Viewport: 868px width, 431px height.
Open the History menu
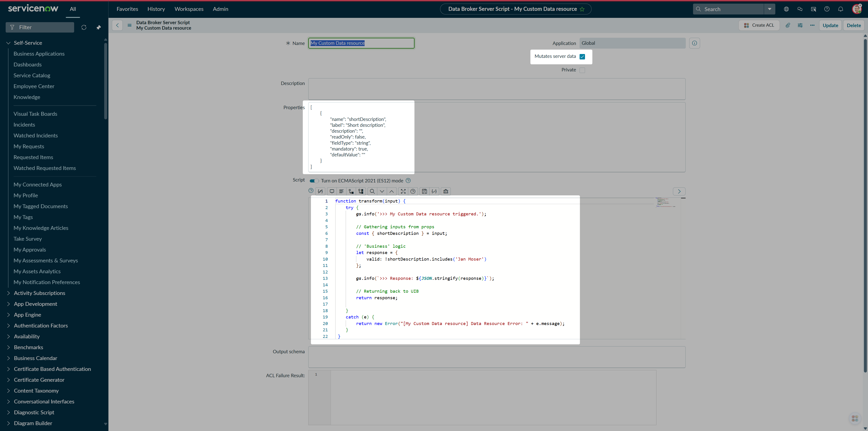156,9
